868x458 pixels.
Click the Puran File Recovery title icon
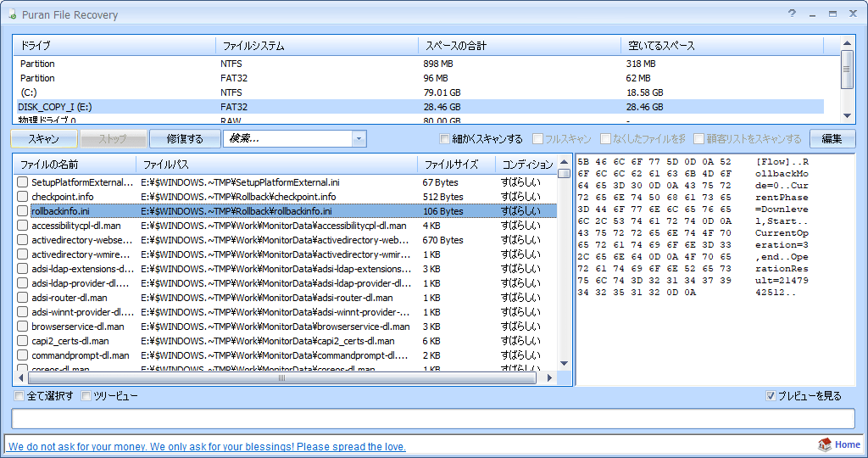point(9,14)
